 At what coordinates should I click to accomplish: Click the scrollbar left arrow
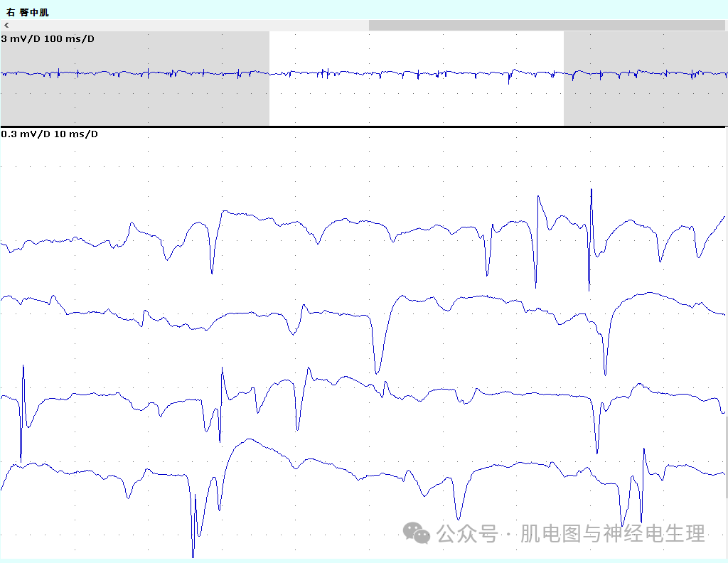pyautogui.click(x=6, y=25)
